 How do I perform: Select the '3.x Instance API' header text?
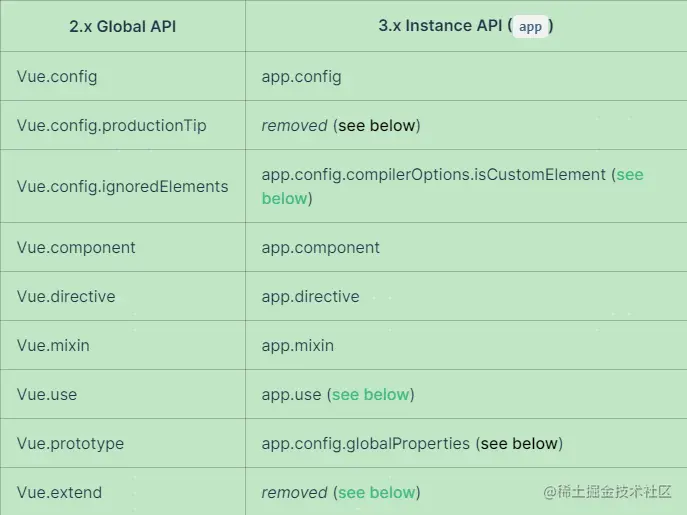[x=440, y=27]
